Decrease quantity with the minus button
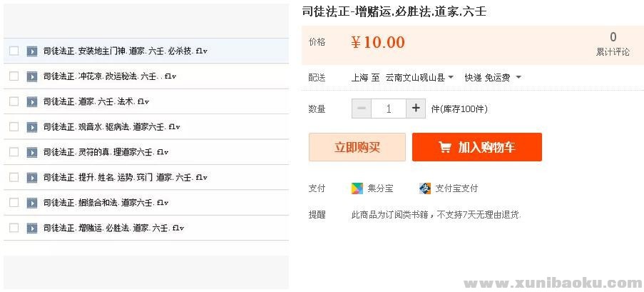Viewport: 644px width, 292px height. (x=362, y=109)
